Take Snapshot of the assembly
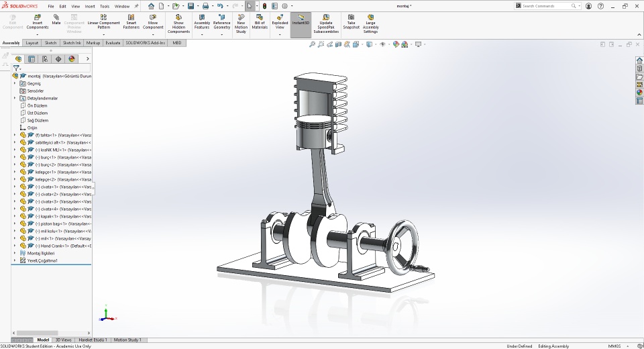This screenshot has width=644, height=349. (351, 21)
